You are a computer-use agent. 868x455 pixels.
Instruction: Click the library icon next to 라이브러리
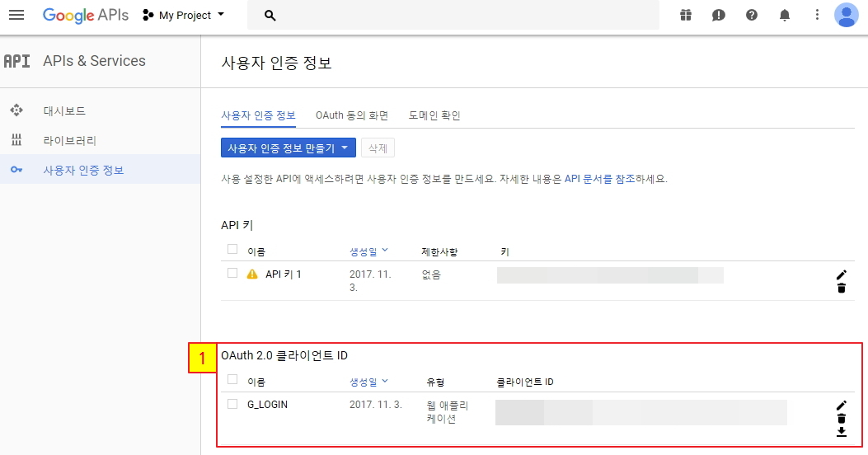pos(16,140)
